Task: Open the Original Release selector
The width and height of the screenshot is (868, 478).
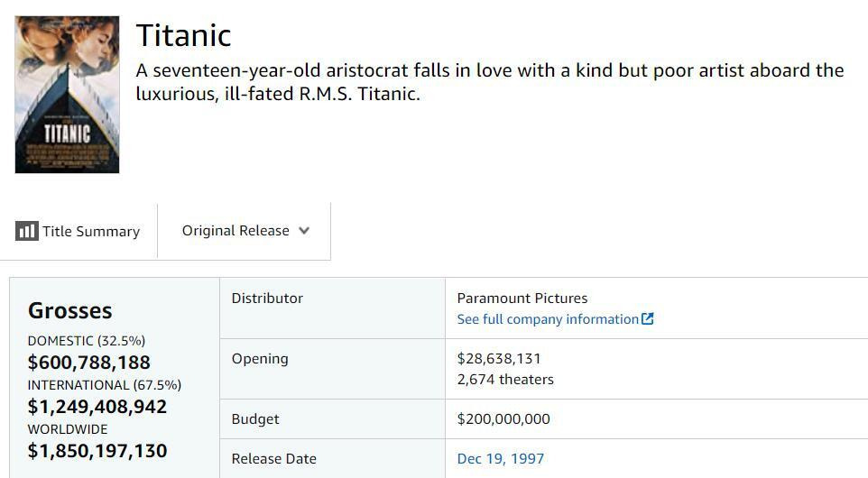Action: click(x=245, y=231)
